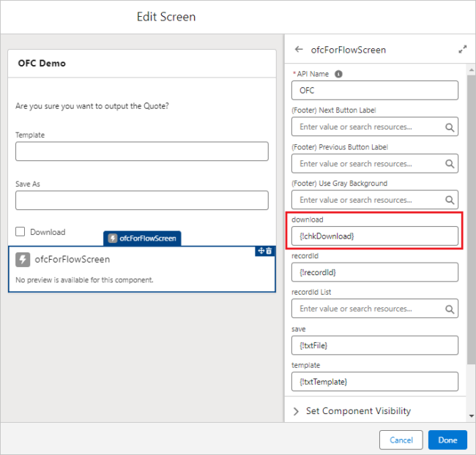Click the Cancel button
Viewport: 476px width, 455px height.
pyautogui.click(x=401, y=440)
